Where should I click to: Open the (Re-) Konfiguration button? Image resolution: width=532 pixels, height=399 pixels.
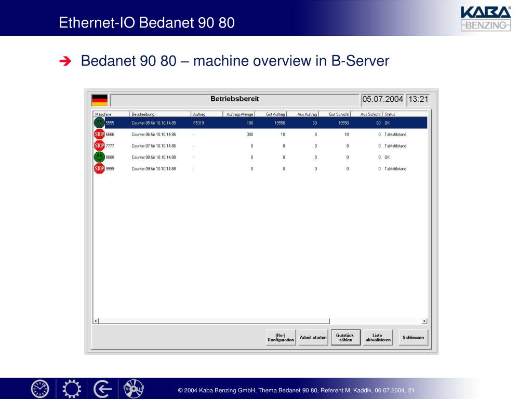[281, 338]
